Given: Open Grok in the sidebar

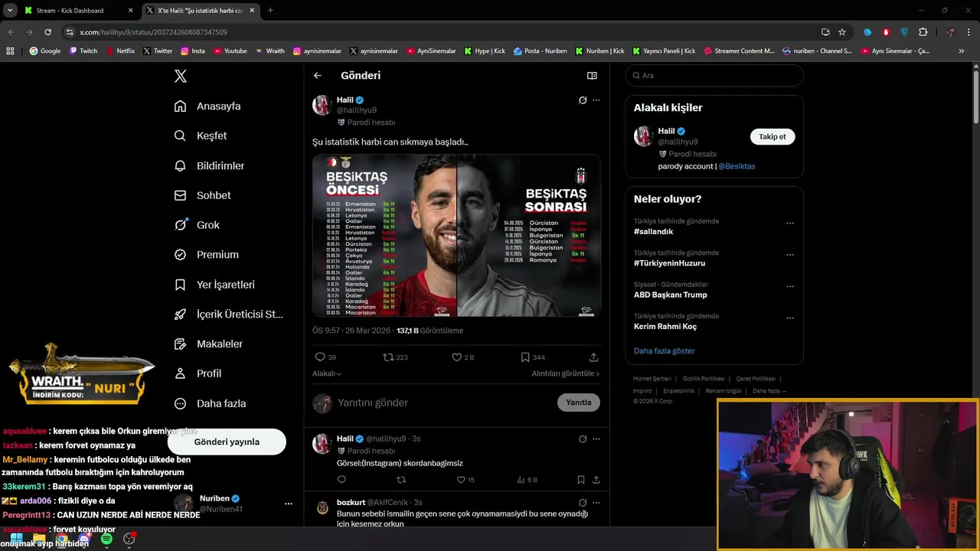Looking at the screenshot, I should point(197,225).
